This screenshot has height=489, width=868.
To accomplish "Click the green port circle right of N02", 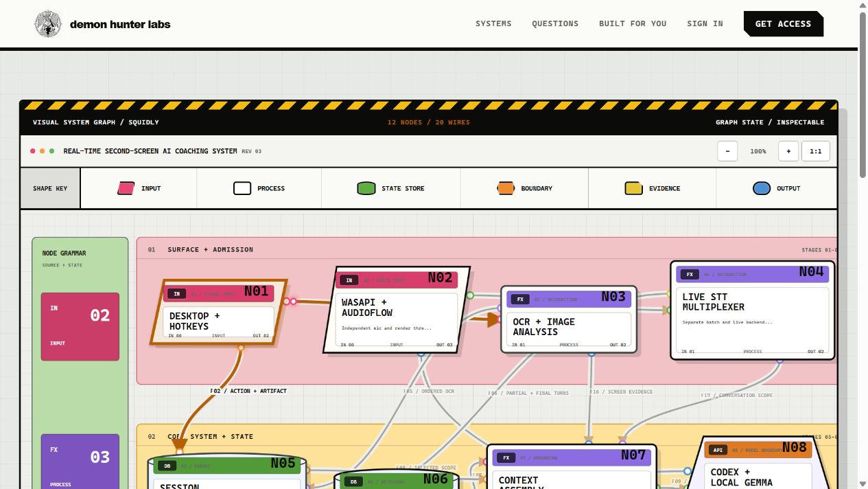I will (470, 295).
